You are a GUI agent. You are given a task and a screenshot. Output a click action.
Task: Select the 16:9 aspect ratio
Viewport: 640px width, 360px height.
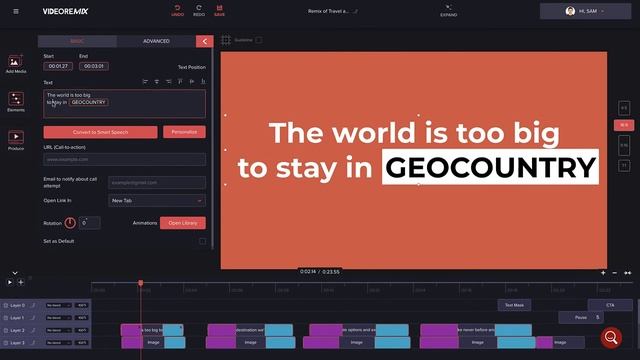point(624,125)
